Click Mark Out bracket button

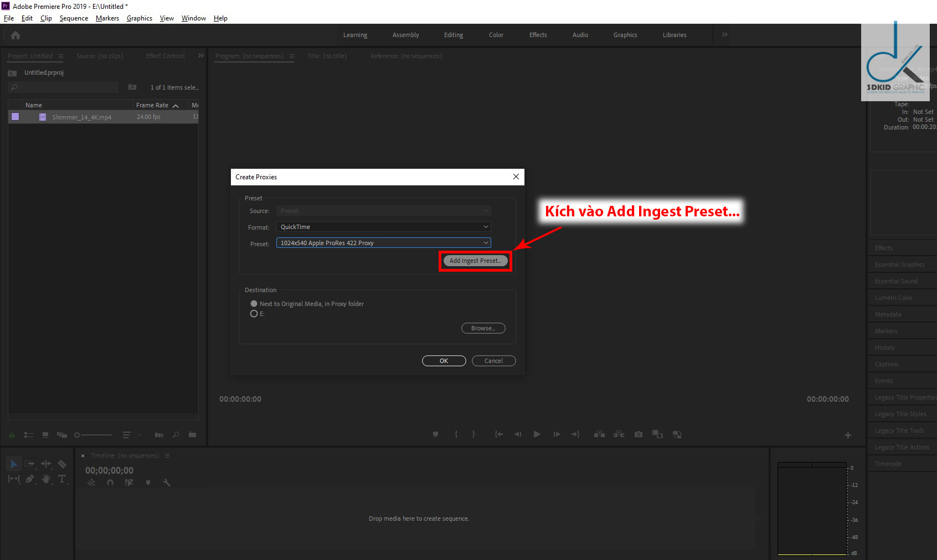coord(473,434)
